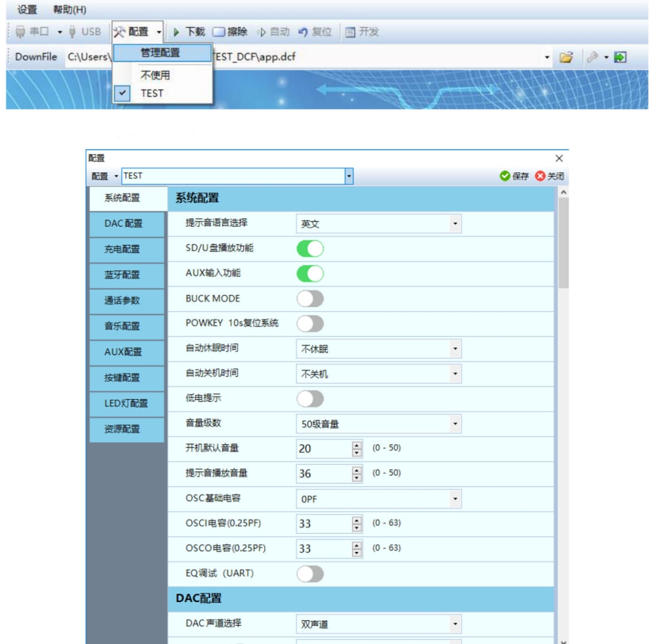Increase OSCI电容 value with up stepper
Screen dimensions: 663x644
(357, 520)
